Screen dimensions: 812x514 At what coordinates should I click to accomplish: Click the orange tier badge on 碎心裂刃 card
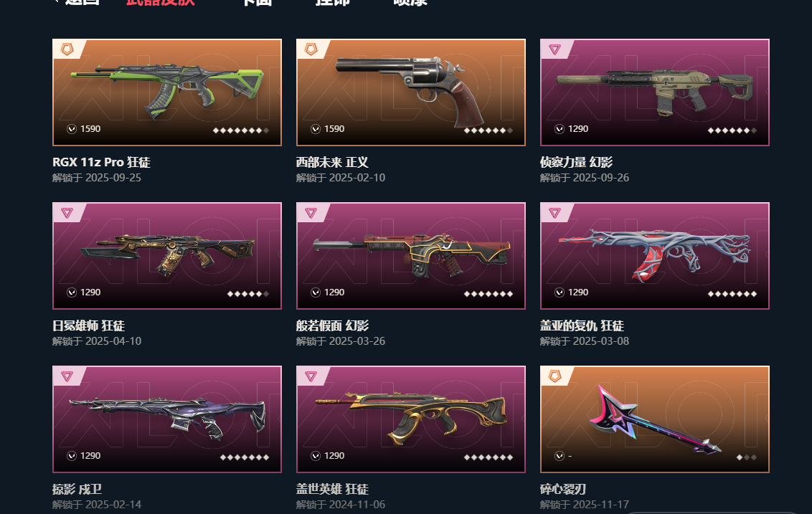coord(554,376)
